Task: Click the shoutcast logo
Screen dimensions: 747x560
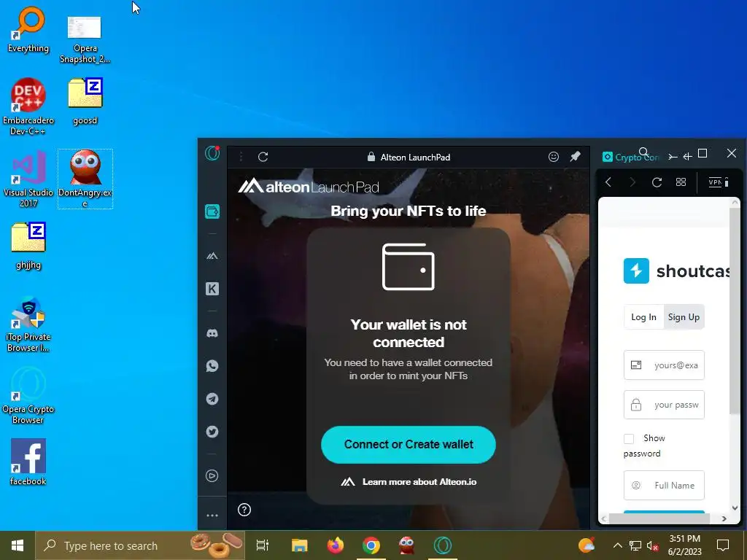Action: point(676,271)
